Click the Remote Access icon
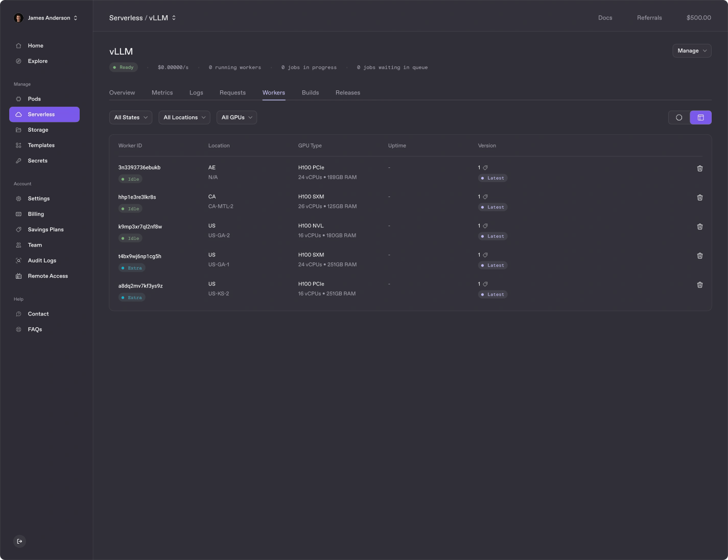Screen dimensions: 728x560 18,276
